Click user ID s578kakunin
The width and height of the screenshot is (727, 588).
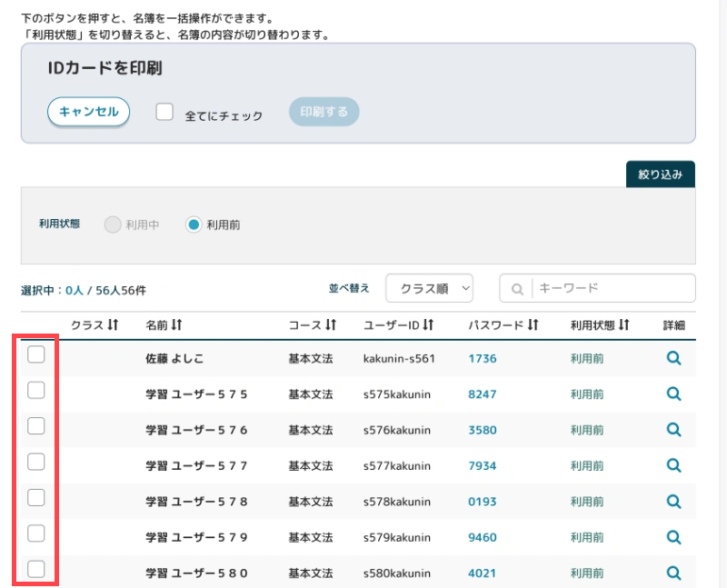coord(397,502)
